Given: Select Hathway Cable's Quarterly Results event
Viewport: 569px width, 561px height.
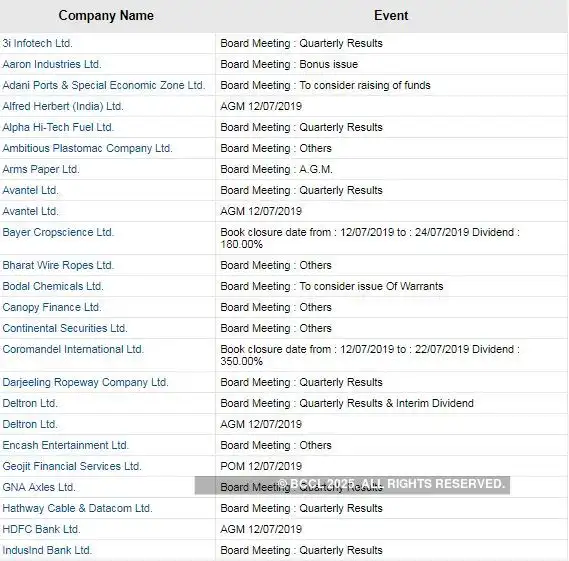Looking at the screenshot, I should [301, 508].
